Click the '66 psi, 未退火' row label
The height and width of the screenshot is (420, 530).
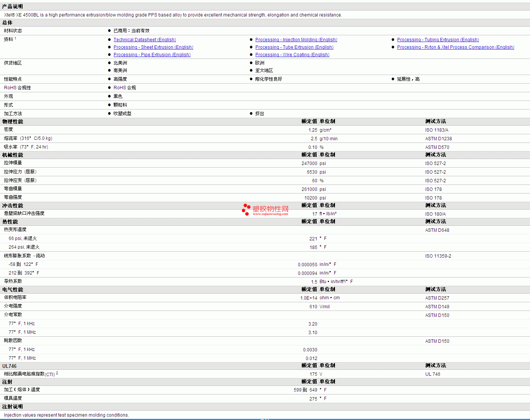tap(23, 238)
